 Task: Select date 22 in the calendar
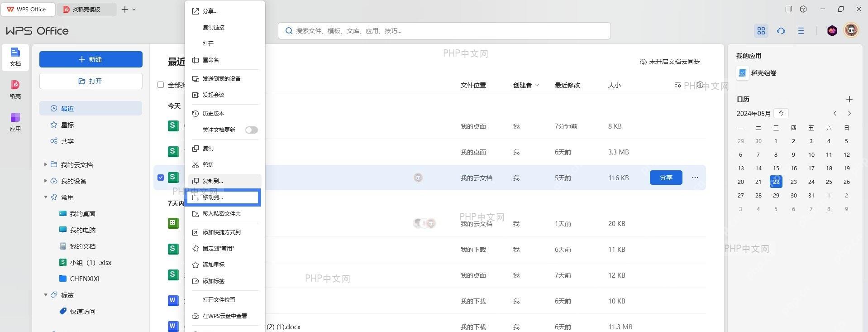click(776, 182)
